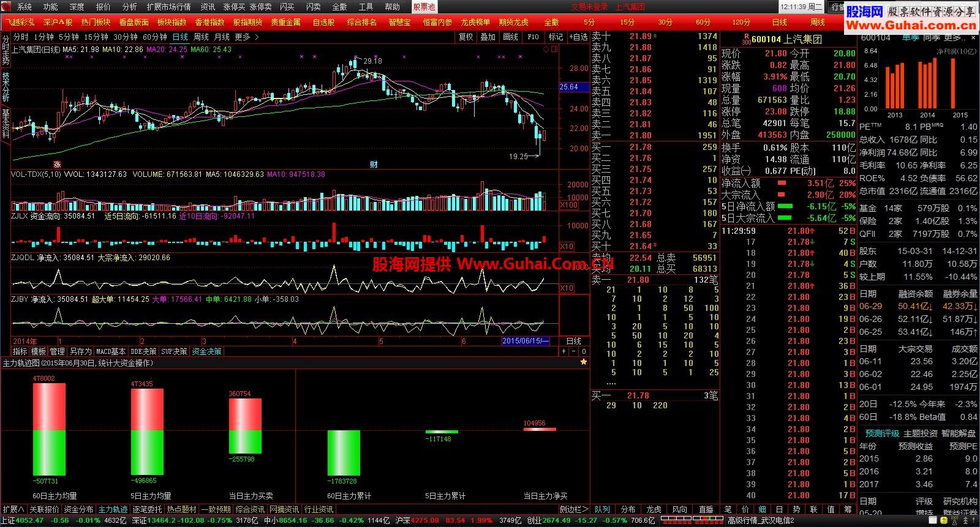Click the plus zoom button beside 日线
The width and height of the screenshot is (980, 527).
pyautogui.click(x=564, y=351)
